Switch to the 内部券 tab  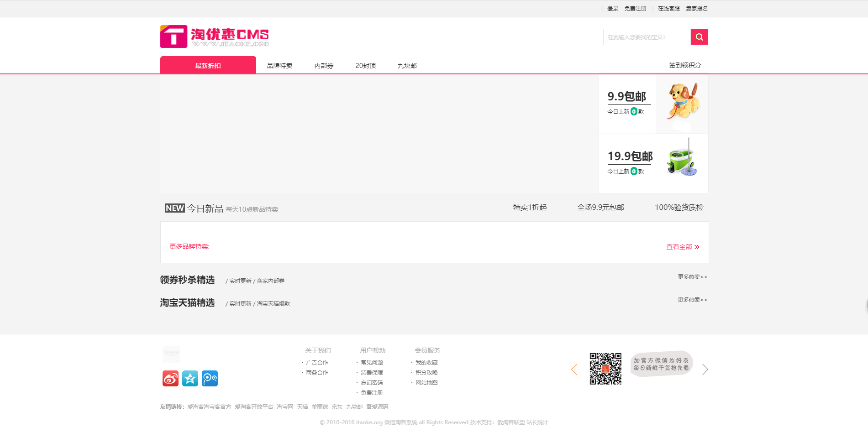[x=323, y=65]
